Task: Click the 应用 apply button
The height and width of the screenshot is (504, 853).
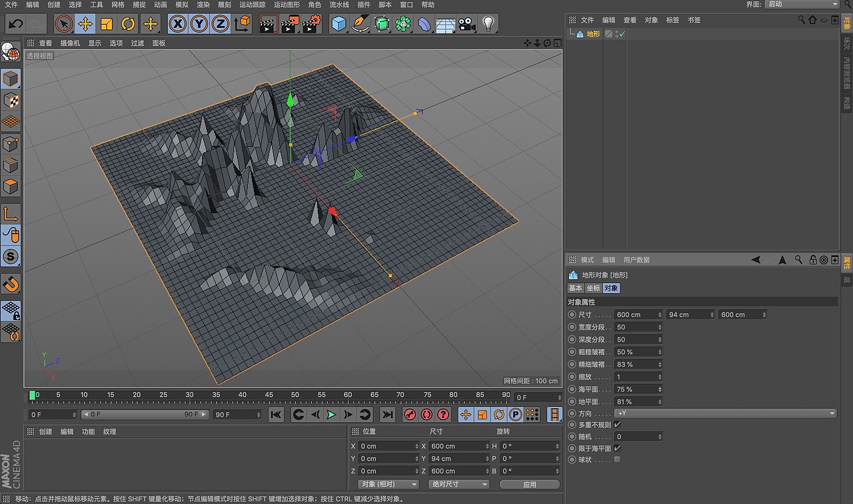Action: (x=530, y=484)
